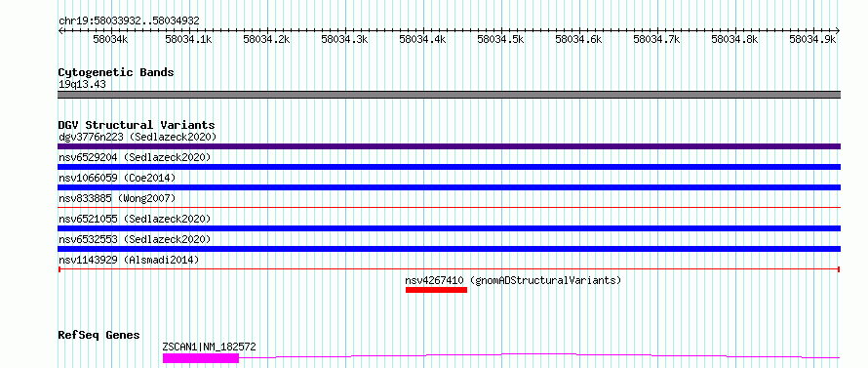
Task: Click the 58034.8k ruler tick label
Action: [735, 39]
